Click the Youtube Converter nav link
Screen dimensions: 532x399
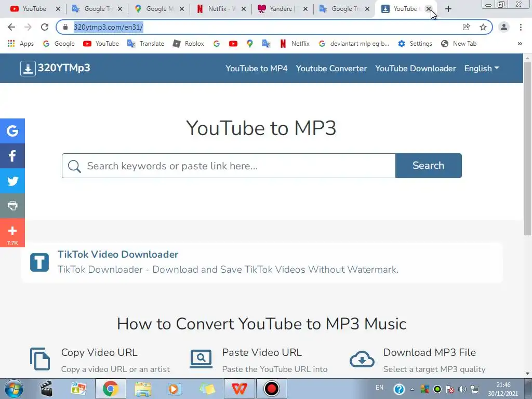tap(331, 68)
